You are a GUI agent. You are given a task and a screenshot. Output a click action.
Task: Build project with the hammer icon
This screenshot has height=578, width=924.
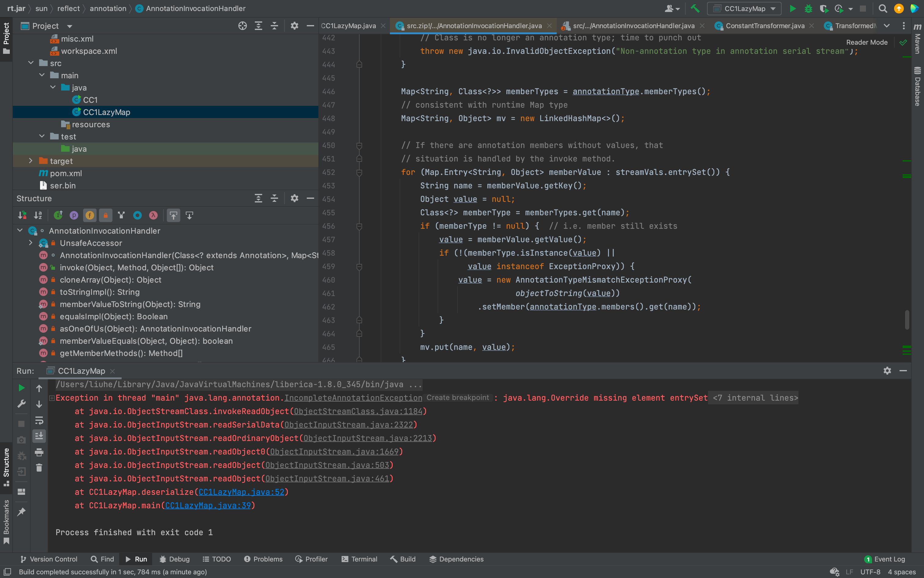tap(695, 9)
